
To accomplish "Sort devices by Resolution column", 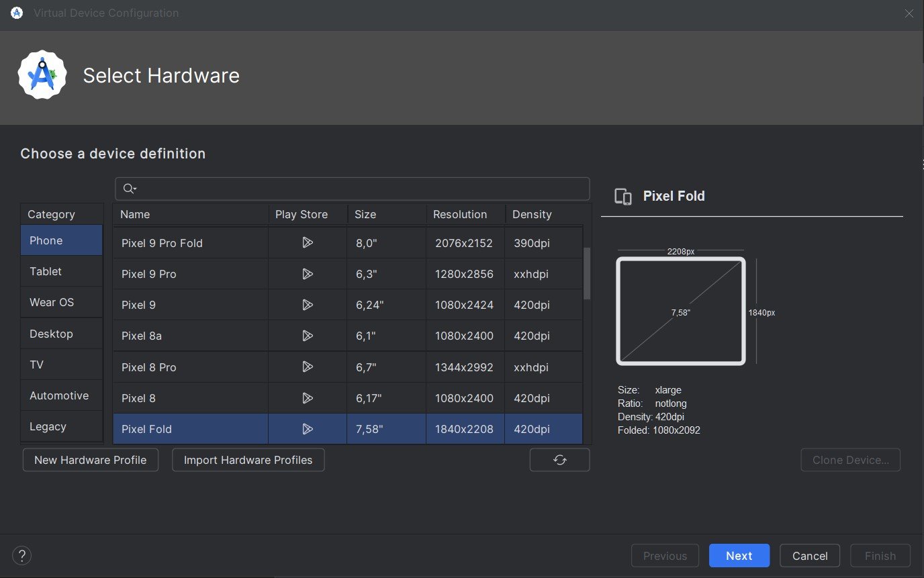I will tap(465, 214).
